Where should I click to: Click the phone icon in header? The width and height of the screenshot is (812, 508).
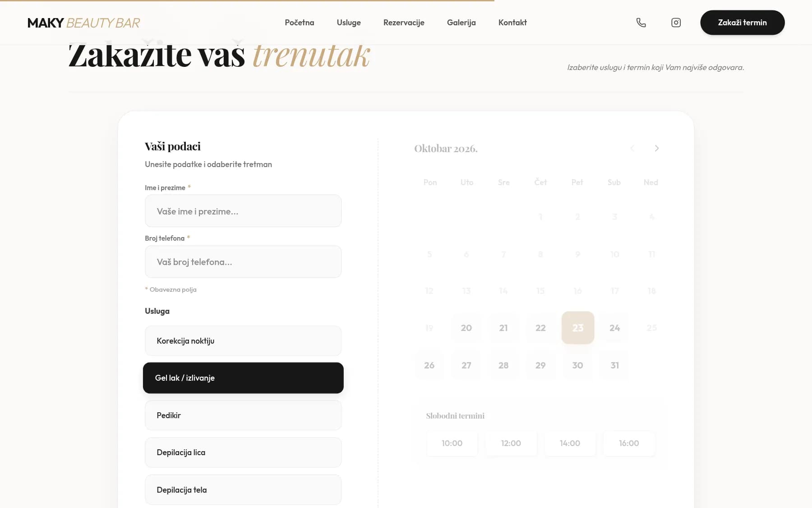tap(641, 23)
